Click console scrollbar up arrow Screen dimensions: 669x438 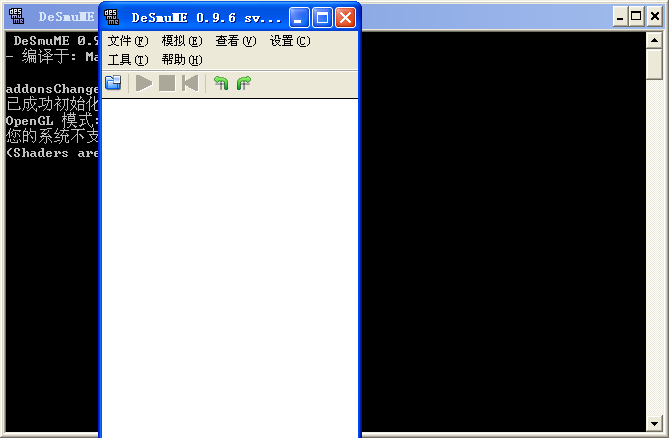click(654, 41)
